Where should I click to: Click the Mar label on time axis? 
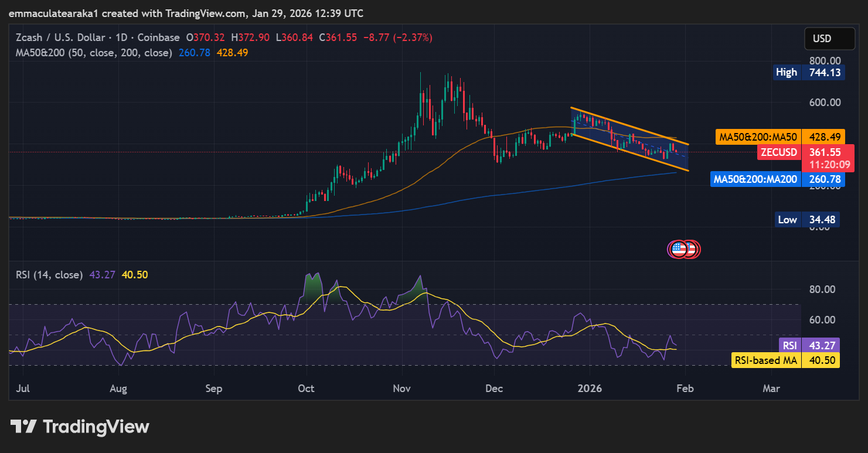tap(771, 389)
